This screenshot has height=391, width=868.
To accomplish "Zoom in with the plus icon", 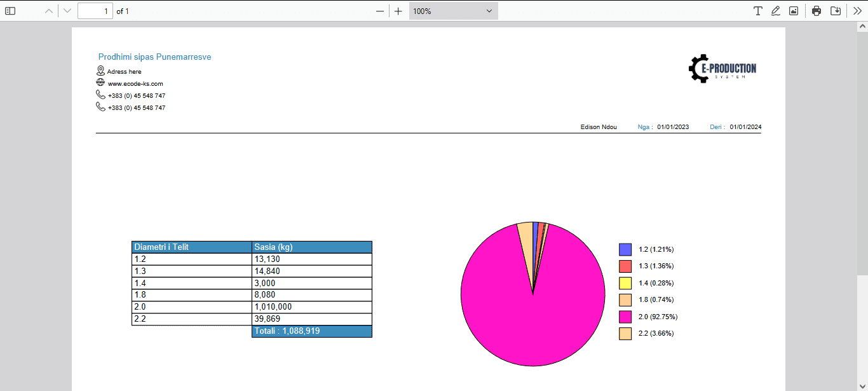I will click(x=398, y=10).
